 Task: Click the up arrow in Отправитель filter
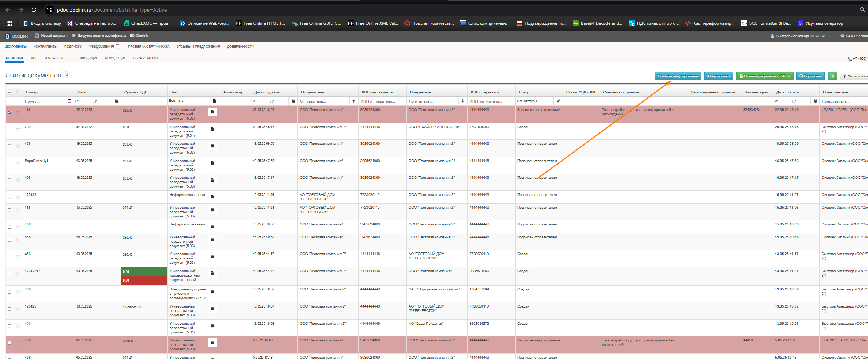354,101
